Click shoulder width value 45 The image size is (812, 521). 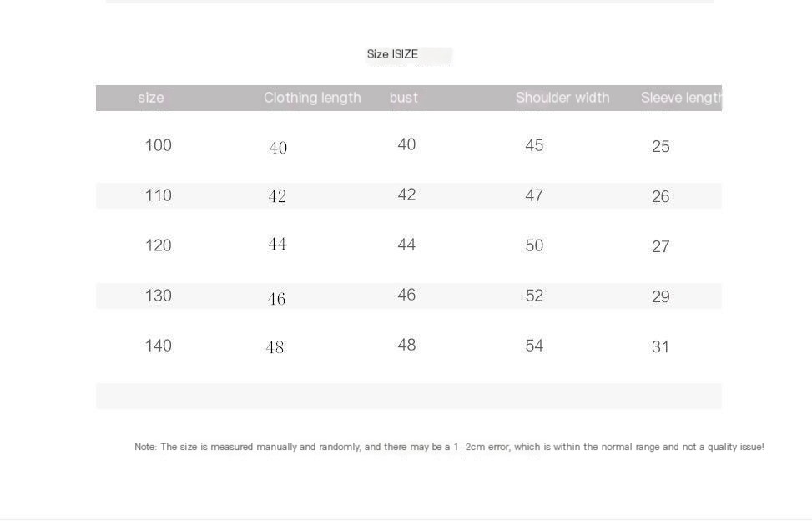534,145
